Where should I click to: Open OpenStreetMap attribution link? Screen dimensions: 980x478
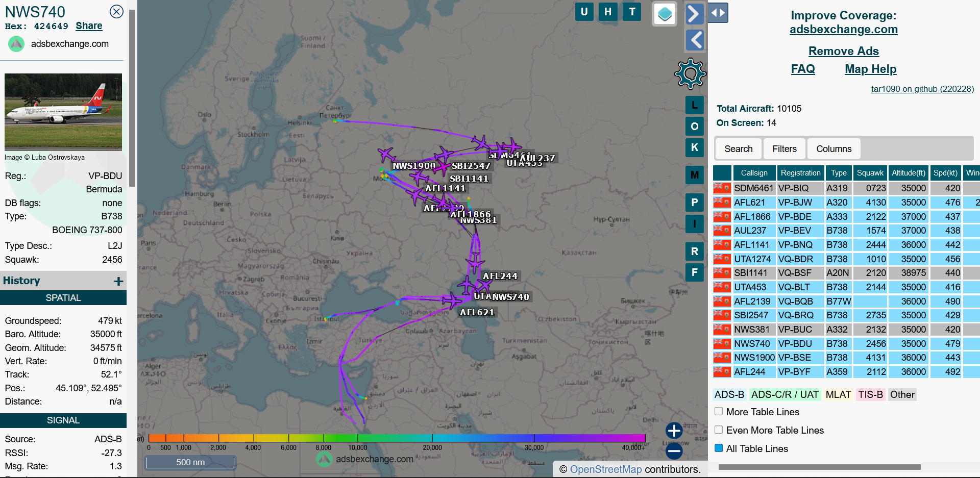[606, 469]
